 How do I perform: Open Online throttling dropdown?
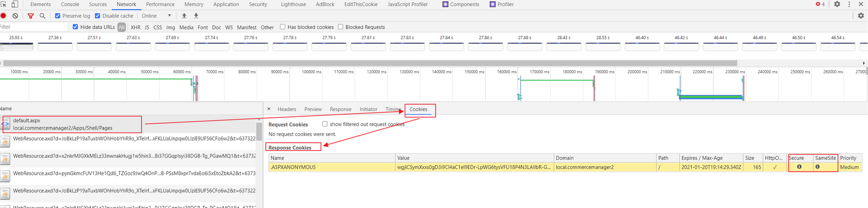click(156, 16)
